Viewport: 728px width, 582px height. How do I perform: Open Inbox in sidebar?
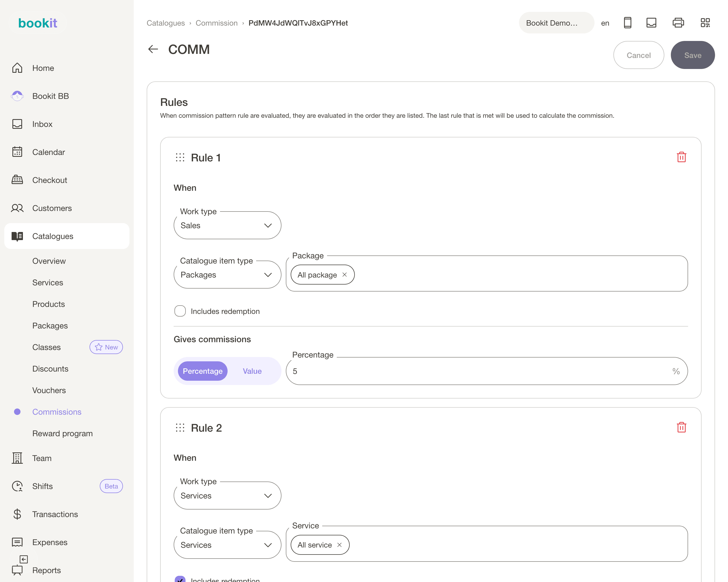pyautogui.click(x=67, y=124)
